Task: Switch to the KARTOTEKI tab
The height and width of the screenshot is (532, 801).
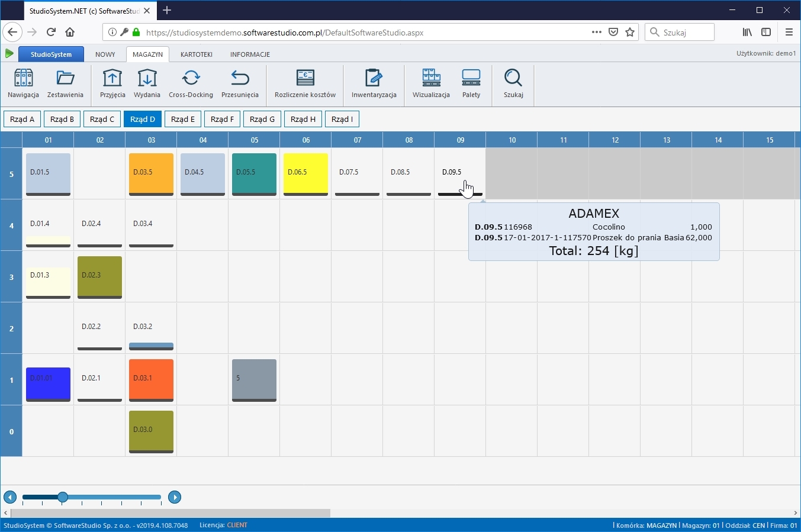Action: 196,54
